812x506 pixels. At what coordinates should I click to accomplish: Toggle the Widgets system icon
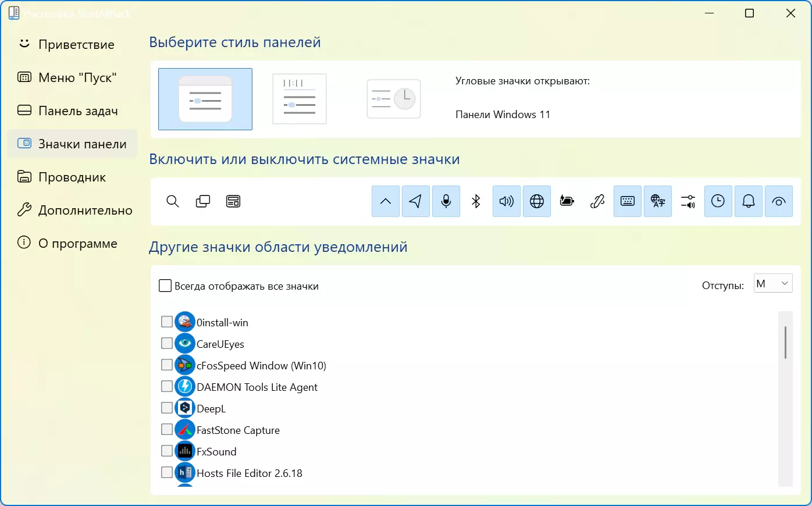pyautogui.click(x=233, y=201)
